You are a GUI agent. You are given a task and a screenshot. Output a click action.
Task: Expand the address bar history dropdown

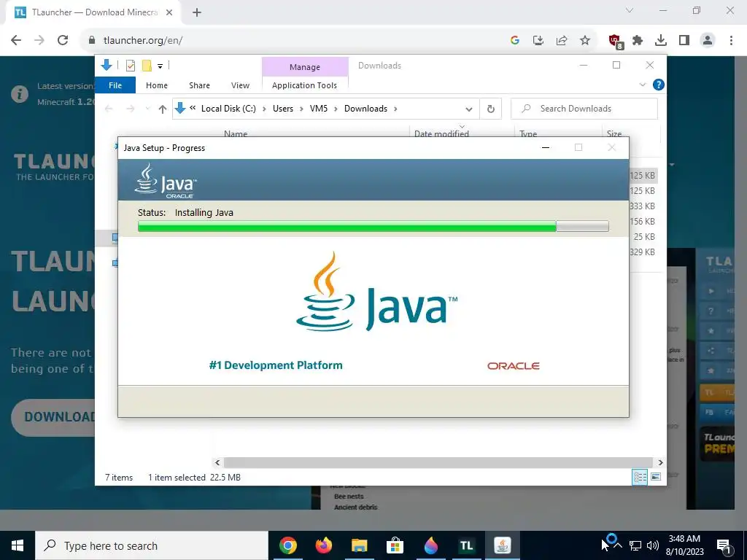[469, 109]
